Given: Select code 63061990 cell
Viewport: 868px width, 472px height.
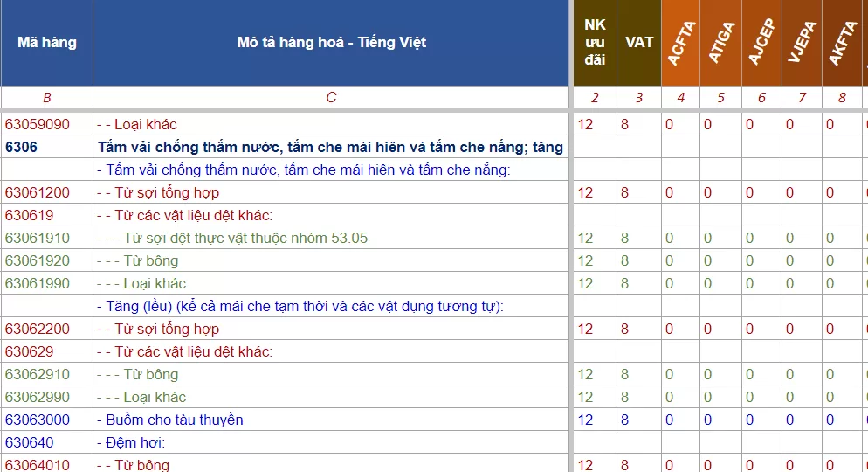Looking at the screenshot, I should coord(46,283).
